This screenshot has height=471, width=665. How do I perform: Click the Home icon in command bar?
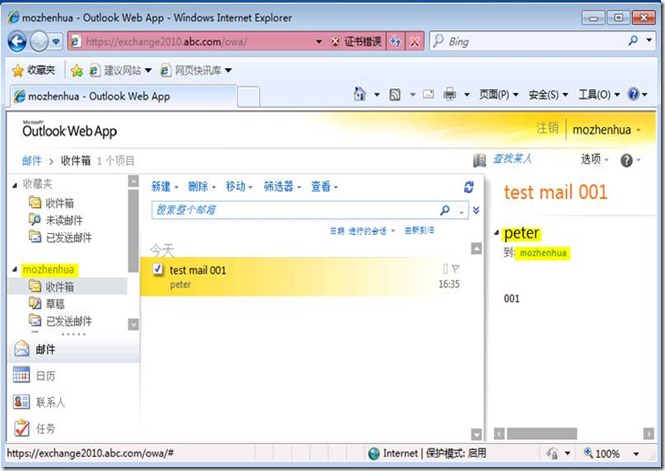[360, 94]
